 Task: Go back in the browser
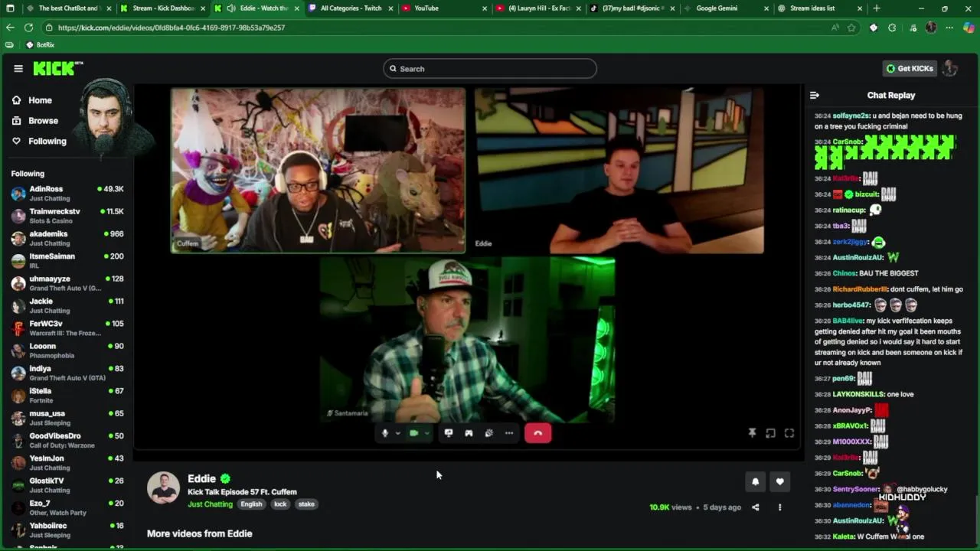tap(10, 28)
